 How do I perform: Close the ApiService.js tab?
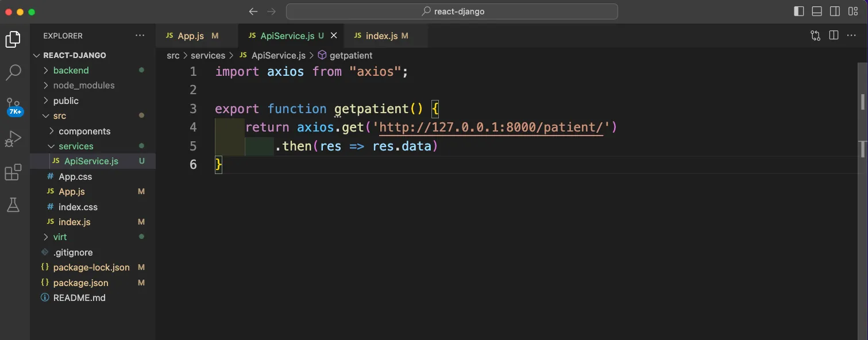click(x=334, y=36)
